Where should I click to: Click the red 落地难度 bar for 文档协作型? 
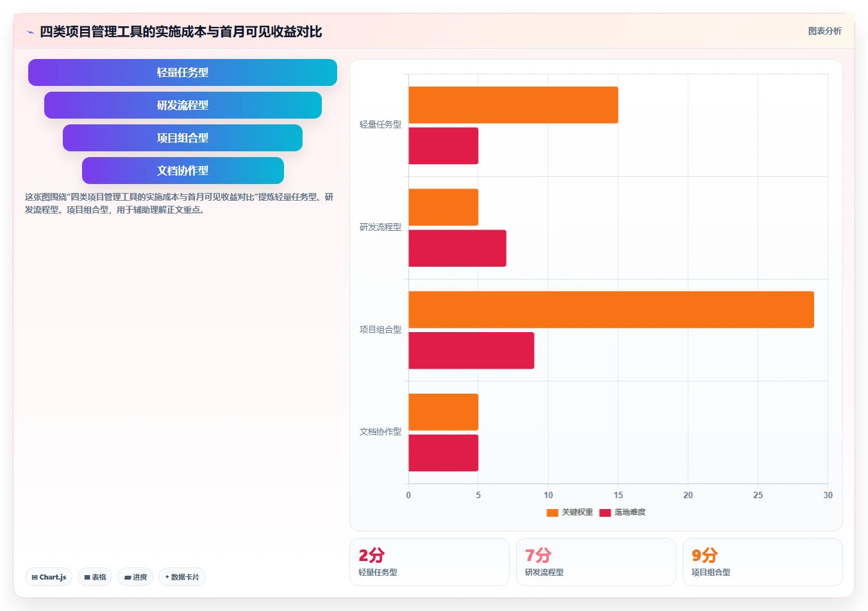pyautogui.click(x=443, y=453)
